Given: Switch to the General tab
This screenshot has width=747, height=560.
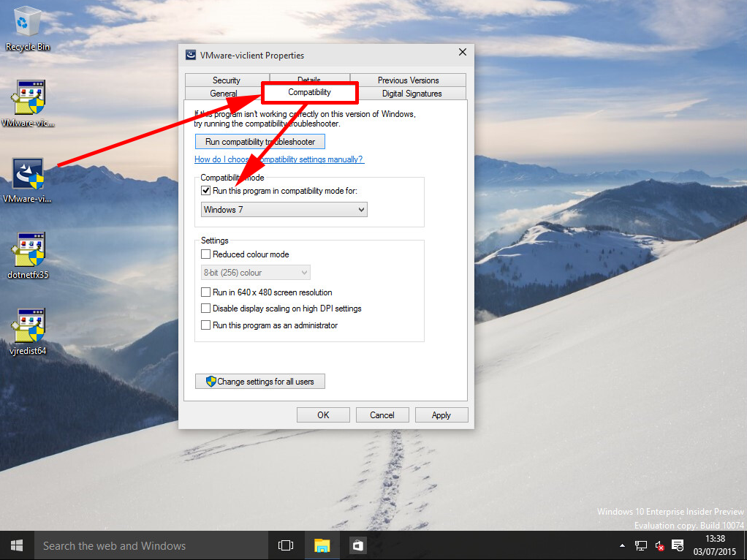Looking at the screenshot, I should (x=223, y=94).
